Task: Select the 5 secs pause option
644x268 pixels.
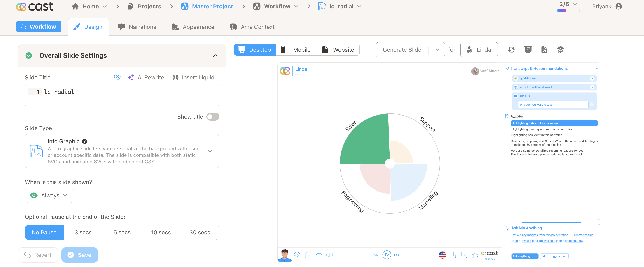Action: click(122, 232)
